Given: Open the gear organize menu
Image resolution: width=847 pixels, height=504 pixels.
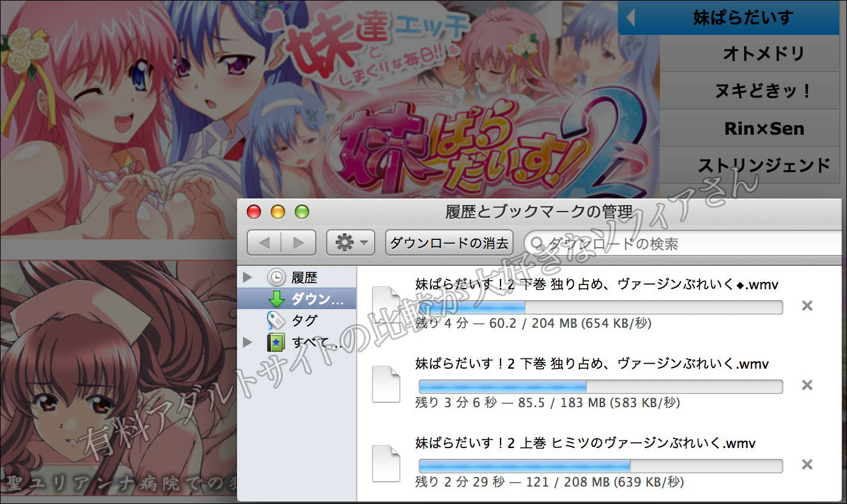Looking at the screenshot, I should pyautogui.click(x=351, y=243).
